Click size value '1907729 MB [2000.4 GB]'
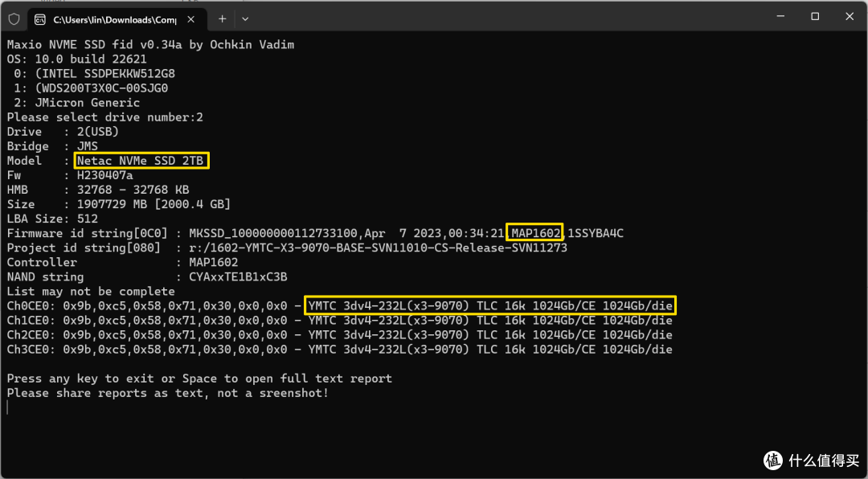The height and width of the screenshot is (479, 868). [154, 204]
